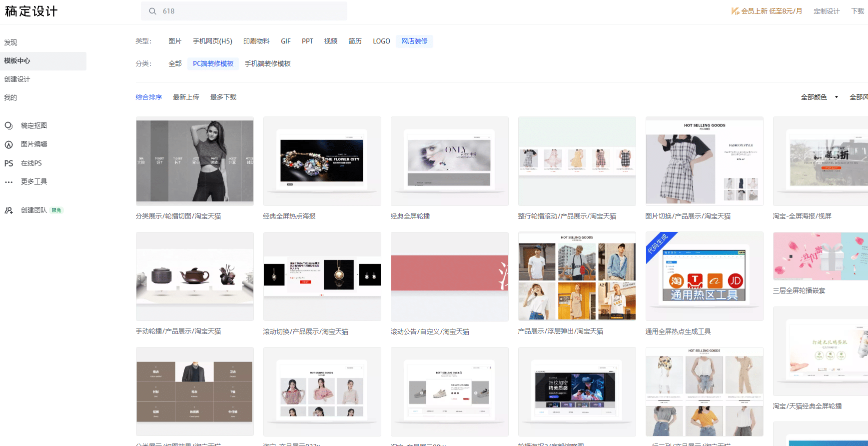Go to 模板中心 in sidebar
868x446 pixels.
click(x=43, y=60)
